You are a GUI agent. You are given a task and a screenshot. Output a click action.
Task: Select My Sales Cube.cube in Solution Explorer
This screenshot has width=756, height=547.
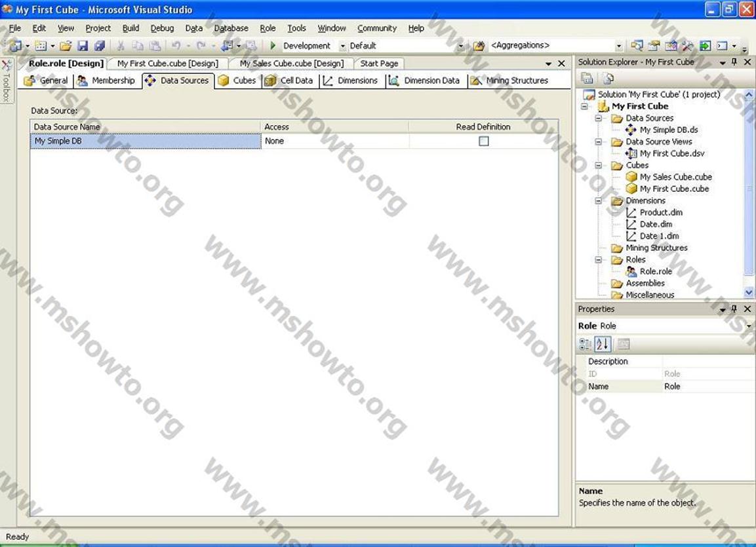675,177
